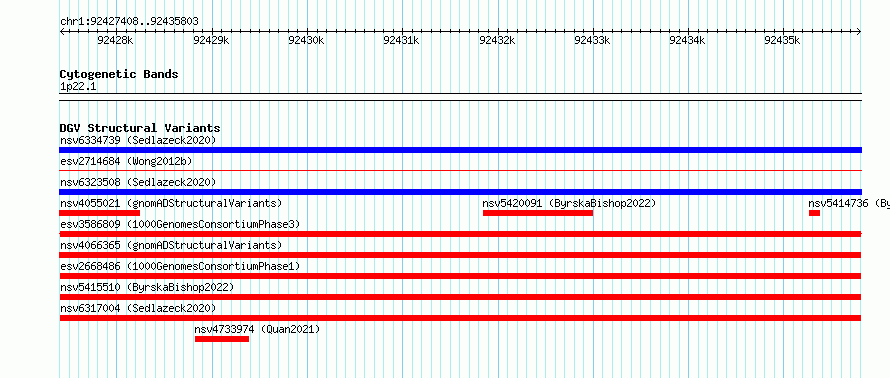The width and height of the screenshot is (890, 378).
Task: Select the short red bar of nsv4055021
Action: tap(99, 213)
